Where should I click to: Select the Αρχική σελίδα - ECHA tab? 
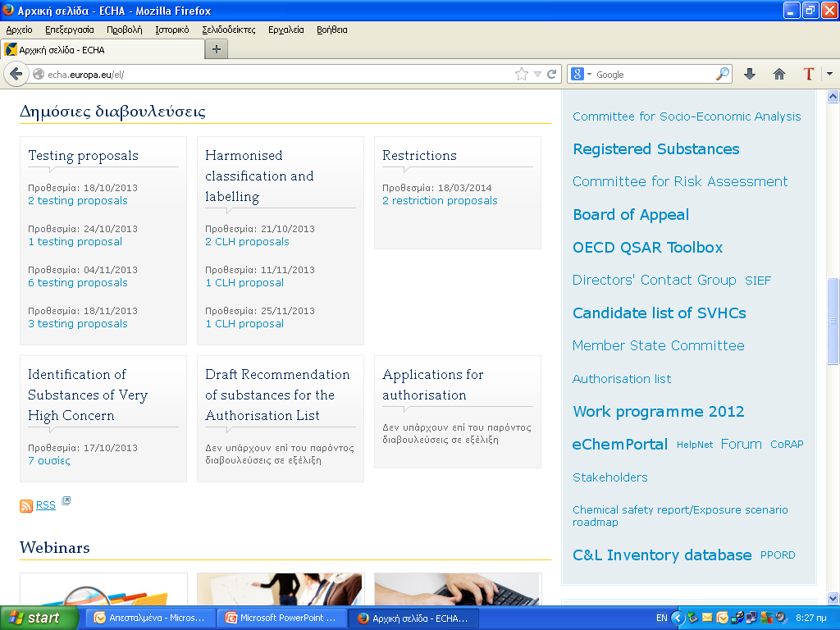click(103, 50)
